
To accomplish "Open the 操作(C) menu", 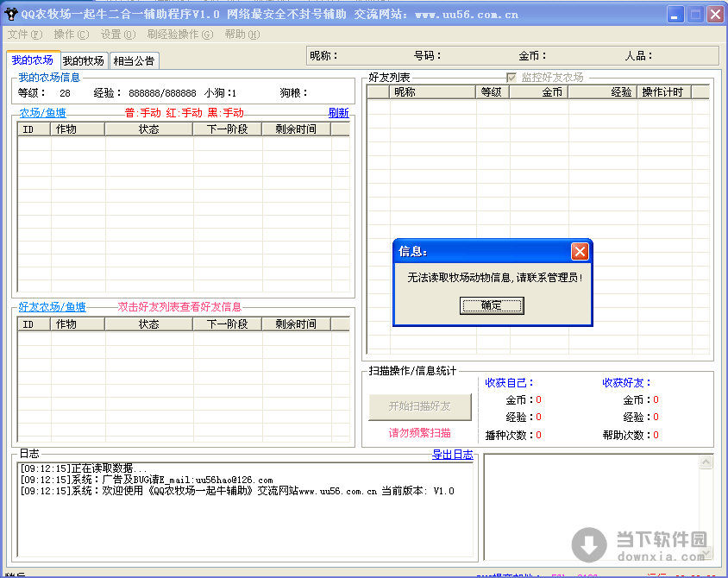I will tap(71, 35).
